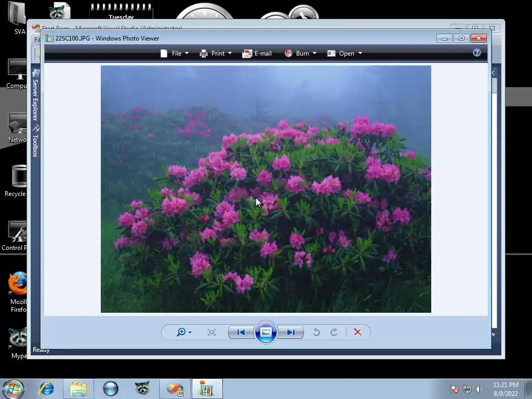Click the magnifier zoom button
The image size is (532, 399).
(x=181, y=332)
